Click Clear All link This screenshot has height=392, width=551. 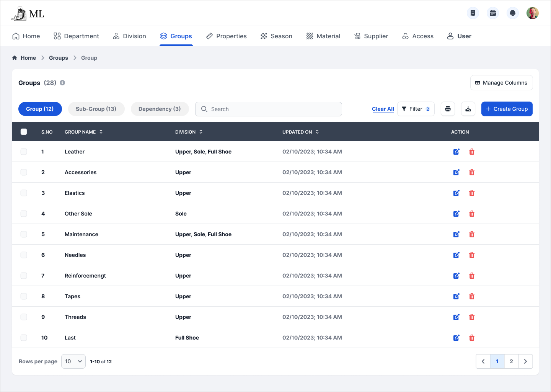[383, 109]
